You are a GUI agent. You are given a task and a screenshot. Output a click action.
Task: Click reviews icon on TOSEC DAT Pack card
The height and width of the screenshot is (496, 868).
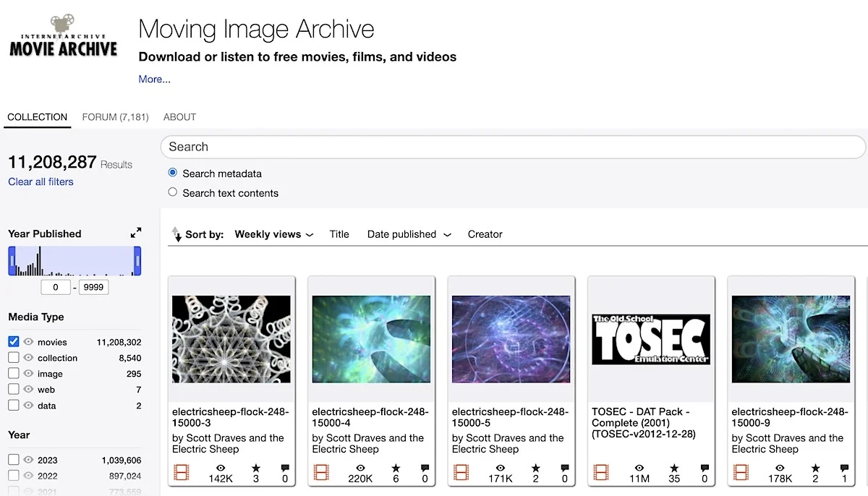705,469
